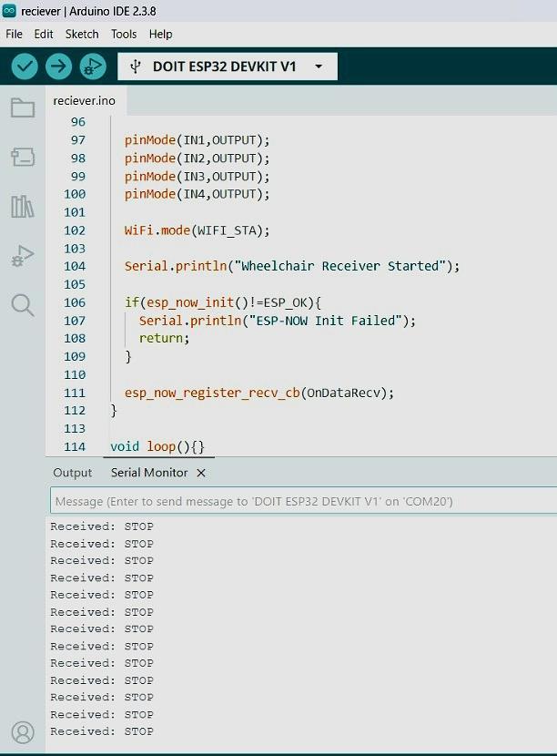Click the serial Message input field

304,502
